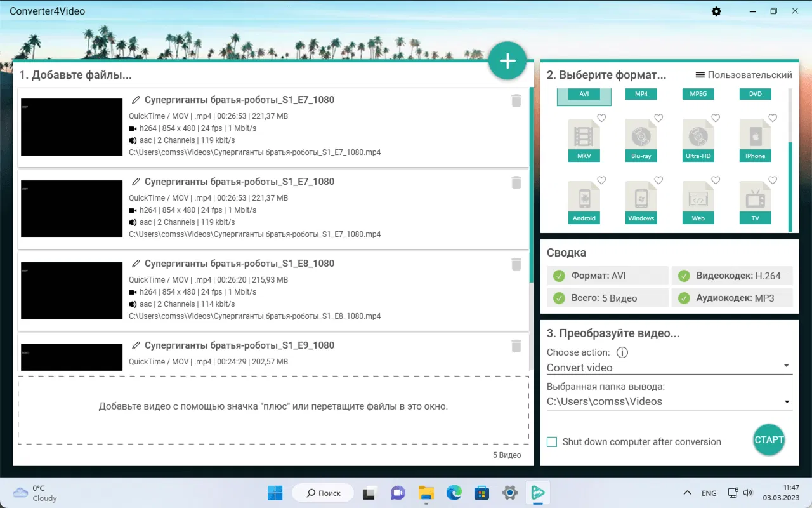Select the TV format icon
The height and width of the screenshot is (508, 812).
click(756, 202)
